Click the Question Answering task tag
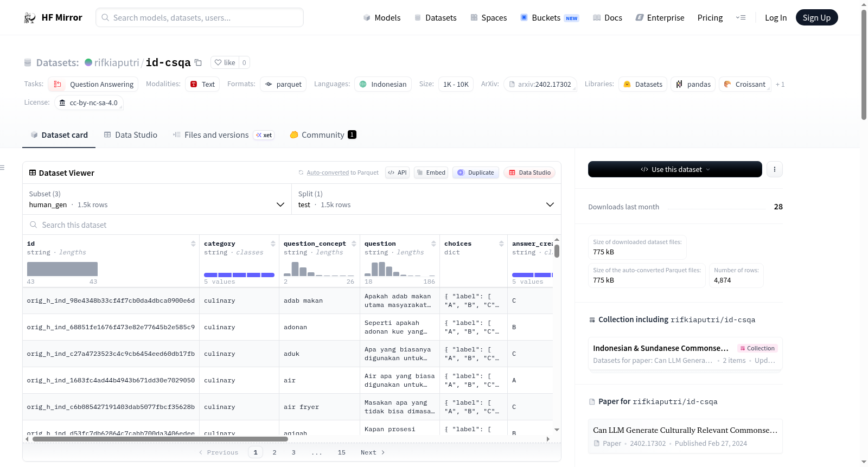The width and height of the screenshot is (868, 467). [93, 84]
